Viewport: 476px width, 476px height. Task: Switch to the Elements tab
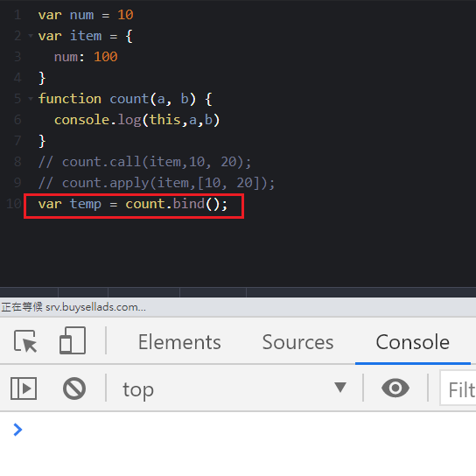tap(179, 342)
